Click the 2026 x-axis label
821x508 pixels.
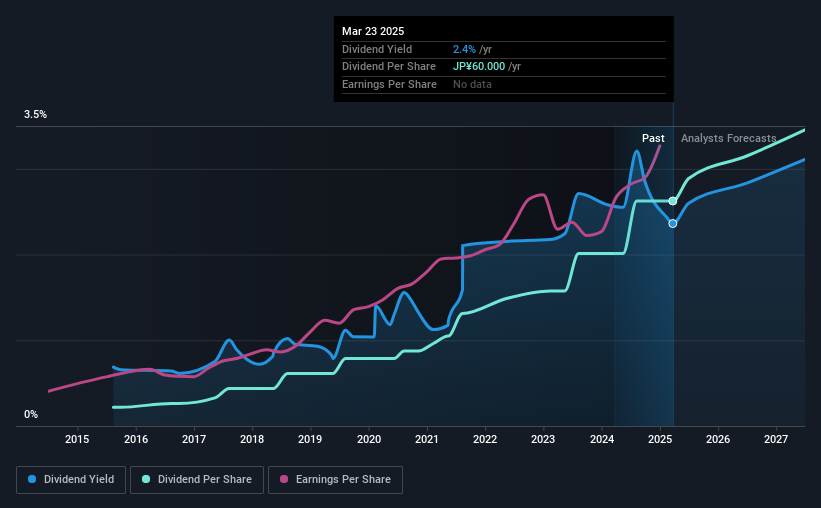(718, 439)
